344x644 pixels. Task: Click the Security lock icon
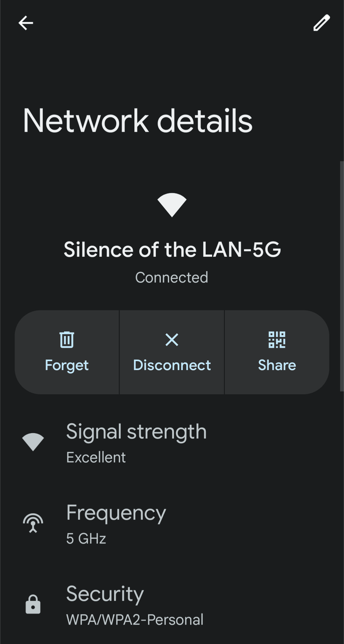pyautogui.click(x=33, y=604)
